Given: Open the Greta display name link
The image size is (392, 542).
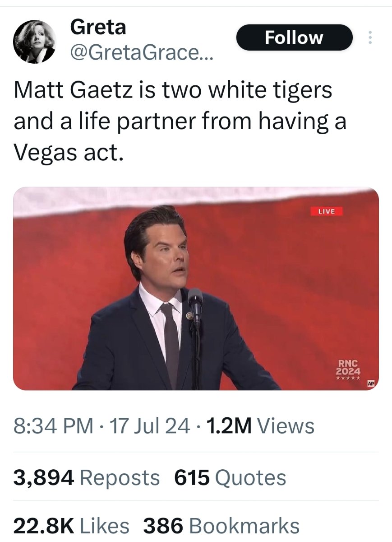Looking at the screenshot, I should (x=98, y=28).
